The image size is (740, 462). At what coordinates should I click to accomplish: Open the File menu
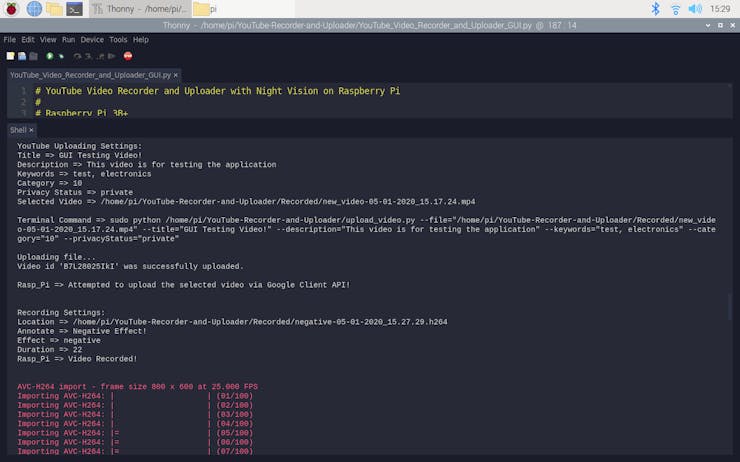point(9,40)
